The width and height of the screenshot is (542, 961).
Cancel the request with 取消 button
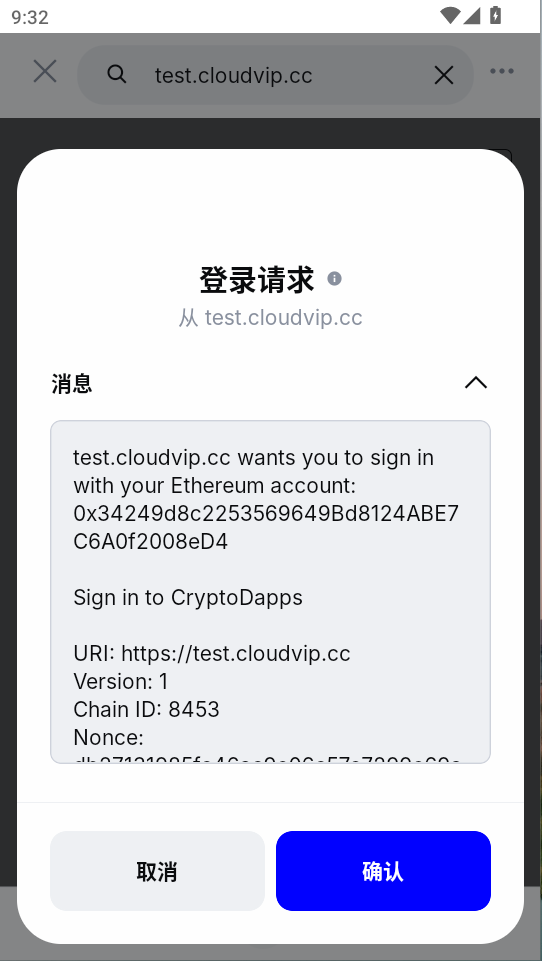pyautogui.click(x=157, y=871)
